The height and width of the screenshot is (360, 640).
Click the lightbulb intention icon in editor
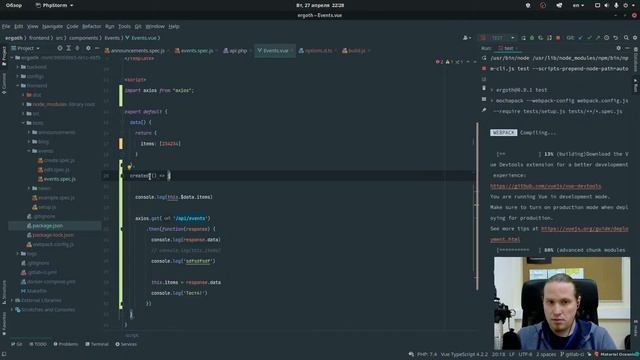pos(129,167)
